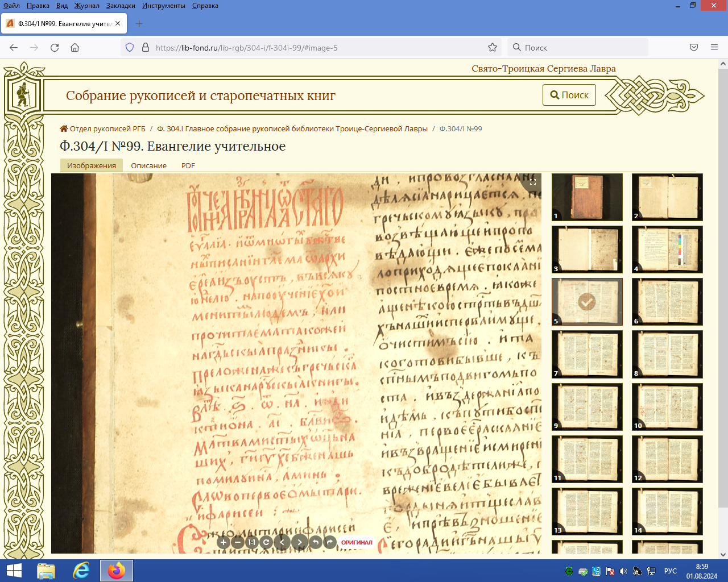The width and height of the screenshot is (728, 582).
Task: Switch to the Изображения tab
Action: click(92, 165)
